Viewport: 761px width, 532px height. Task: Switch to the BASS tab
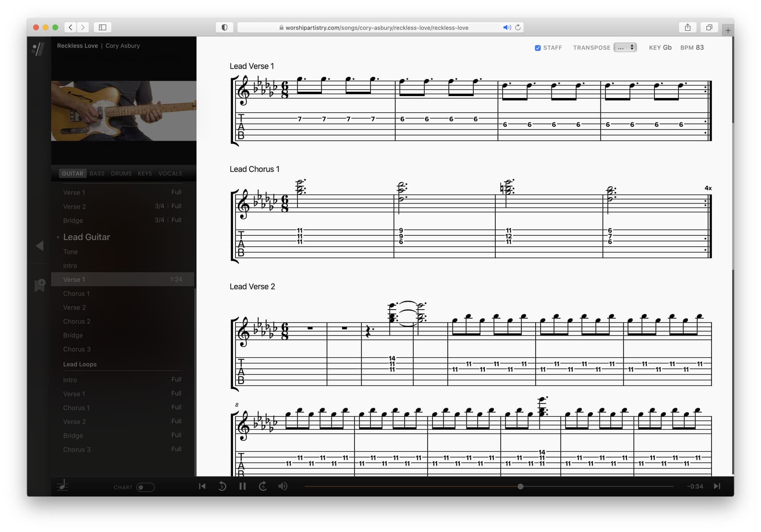click(x=97, y=173)
